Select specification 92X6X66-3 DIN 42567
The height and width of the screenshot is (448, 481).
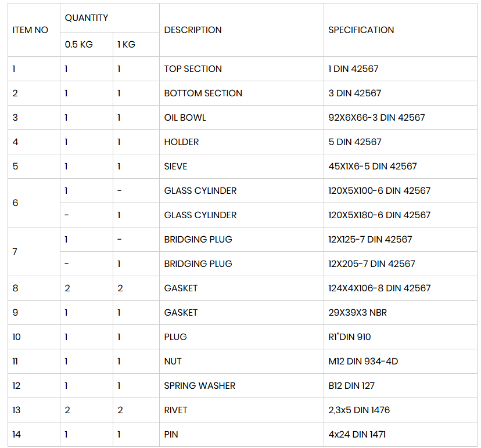click(376, 118)
